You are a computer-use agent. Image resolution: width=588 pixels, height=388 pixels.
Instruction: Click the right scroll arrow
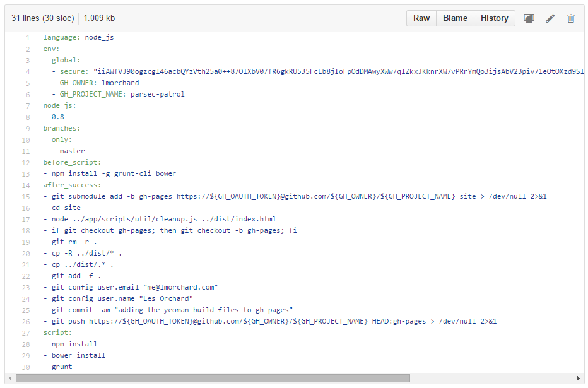click(x=579, y=379)
